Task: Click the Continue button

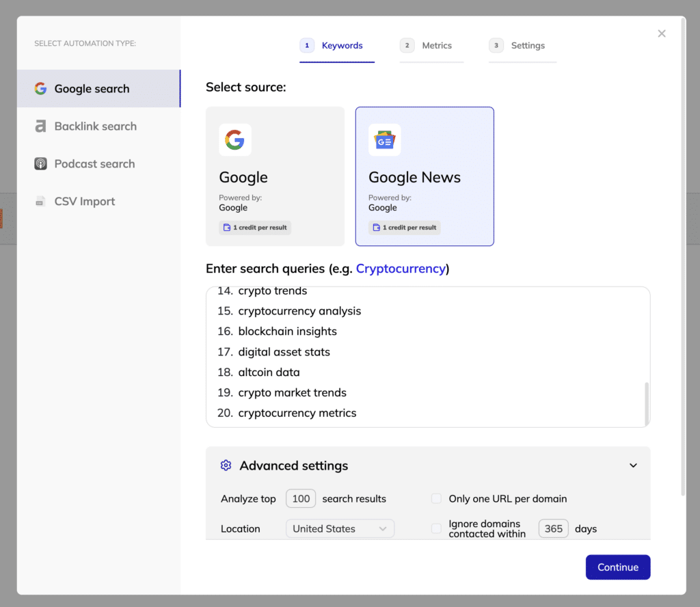Action: coord(618,567)
